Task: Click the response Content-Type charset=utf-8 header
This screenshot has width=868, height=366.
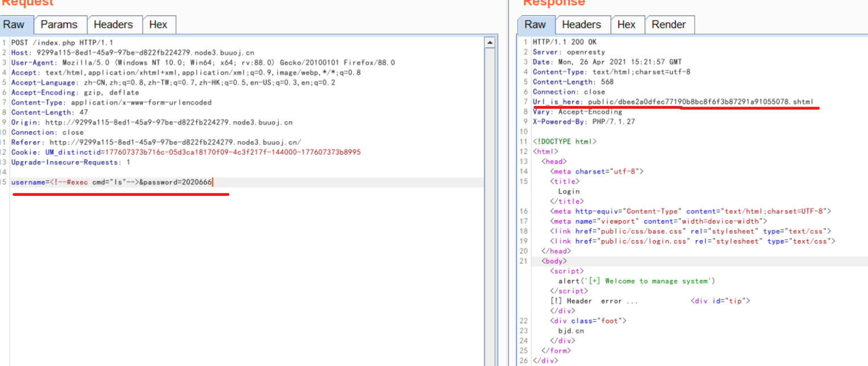Action: click(x=612, y=72)
